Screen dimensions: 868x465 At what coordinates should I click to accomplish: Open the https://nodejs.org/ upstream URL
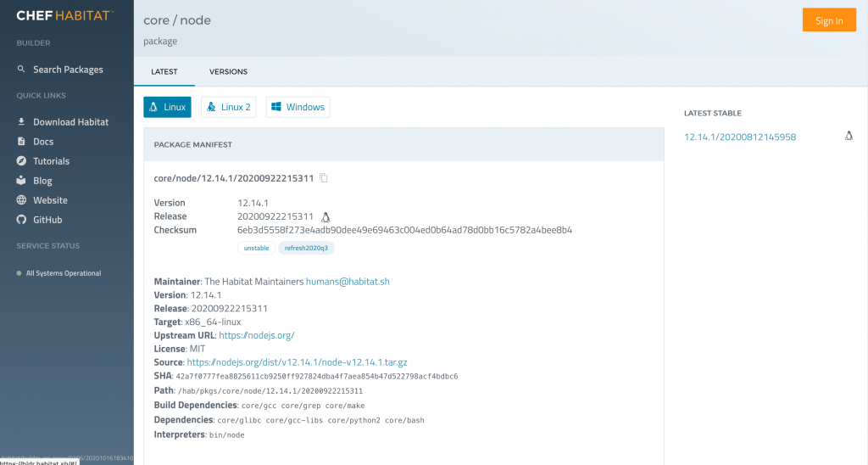pos(257,335)
